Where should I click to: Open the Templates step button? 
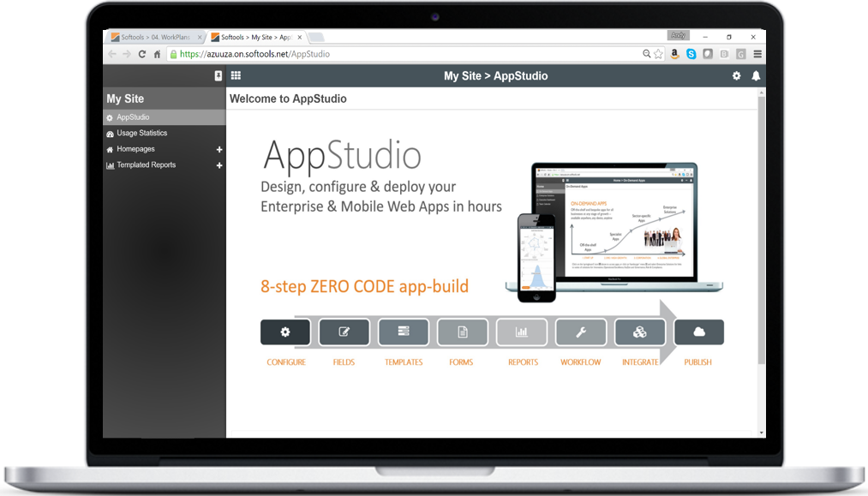[404, 332]
